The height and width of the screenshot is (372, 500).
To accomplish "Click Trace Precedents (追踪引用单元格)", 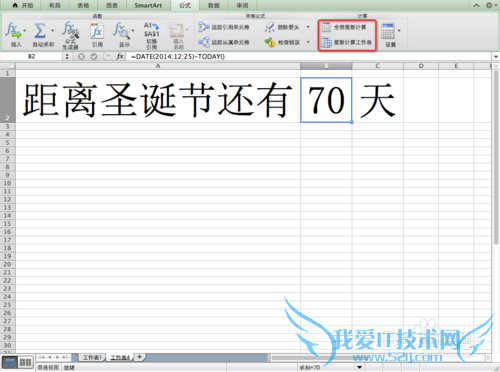I will [x=224, y=27].
